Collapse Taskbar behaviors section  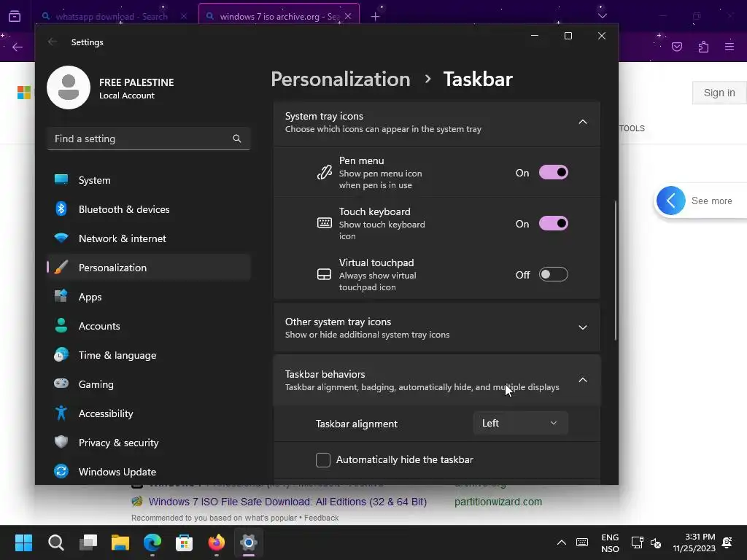[x=583, y=380]
